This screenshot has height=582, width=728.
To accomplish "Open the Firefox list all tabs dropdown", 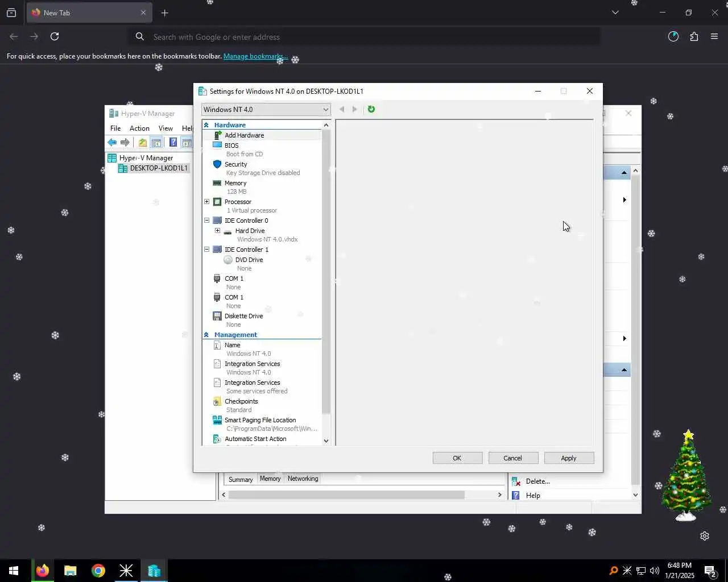I will (x=615, y=13).
